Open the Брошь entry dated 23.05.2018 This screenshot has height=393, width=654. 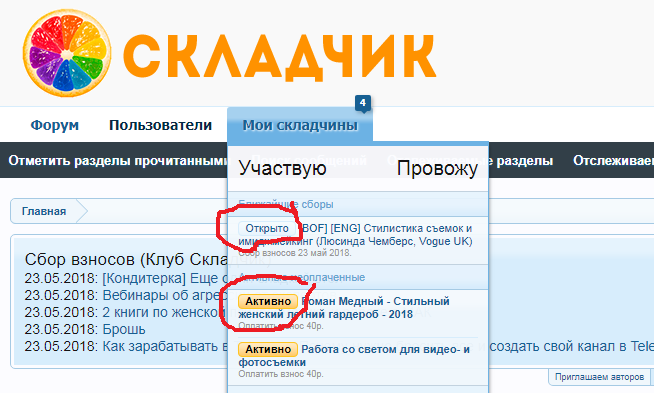pyautogui.click(x=124, y=329)
